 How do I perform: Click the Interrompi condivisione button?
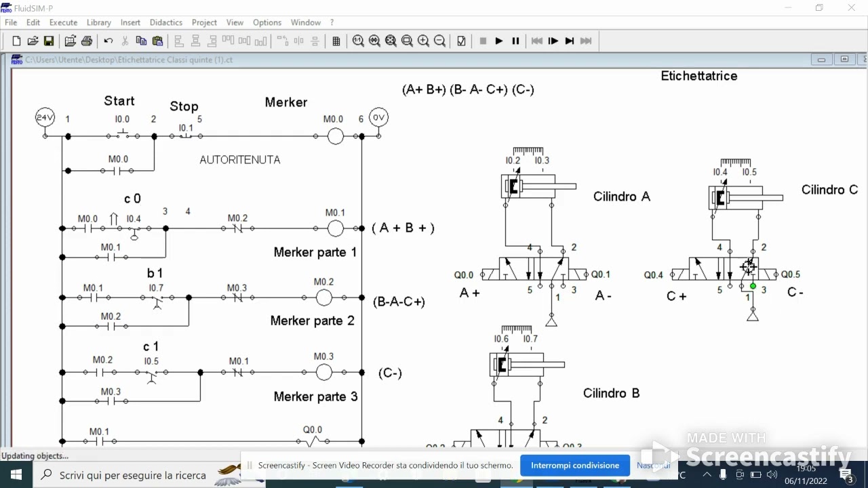[575, 466]
